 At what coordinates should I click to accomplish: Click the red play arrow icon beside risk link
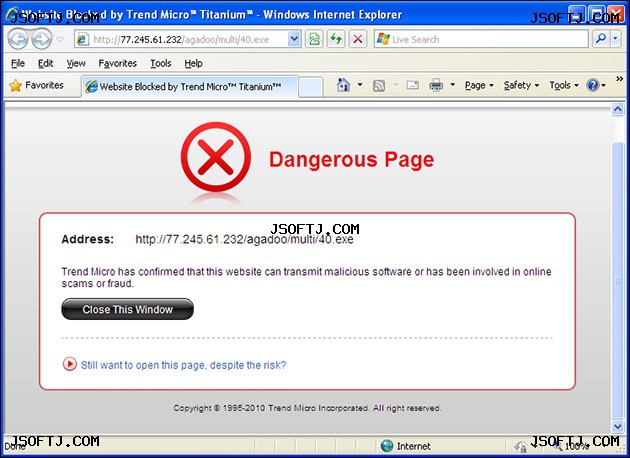click(70, 364)
